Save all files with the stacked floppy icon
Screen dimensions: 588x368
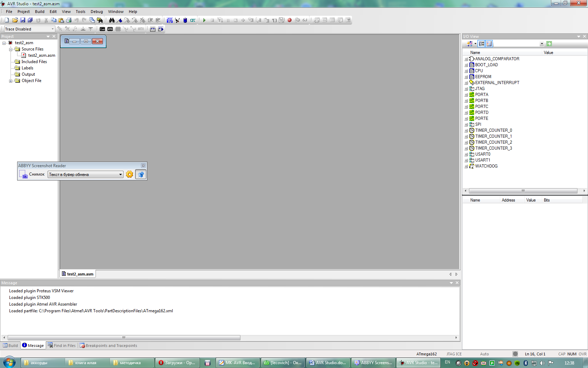tap(30, 20)
